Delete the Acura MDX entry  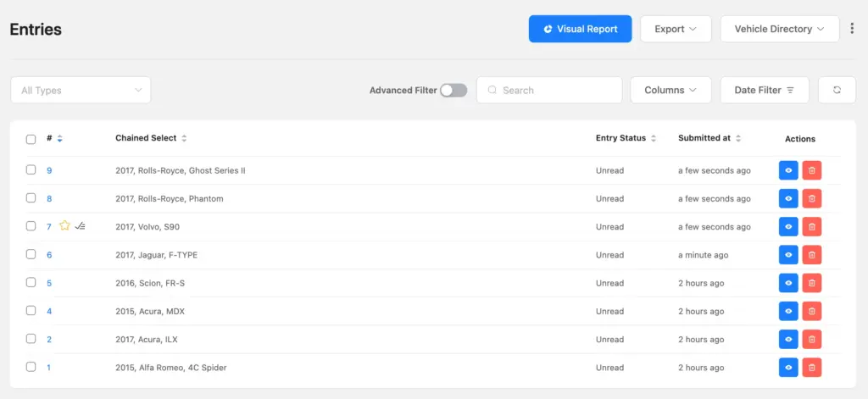point(811,311)
